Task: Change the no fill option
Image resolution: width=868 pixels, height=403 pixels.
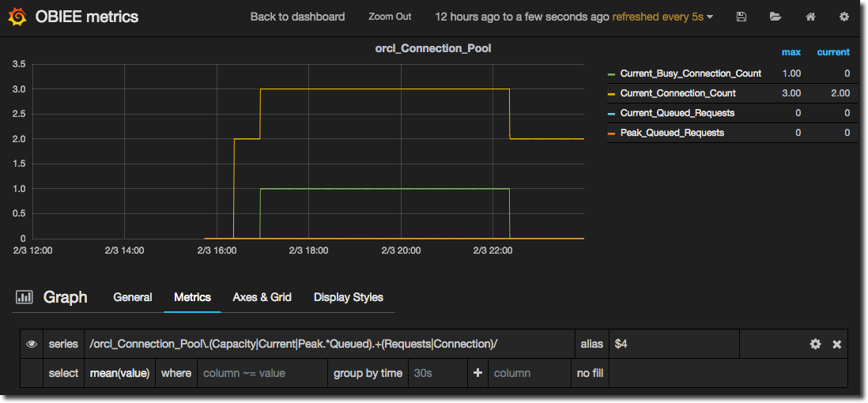Action: (x=590, y=373)
